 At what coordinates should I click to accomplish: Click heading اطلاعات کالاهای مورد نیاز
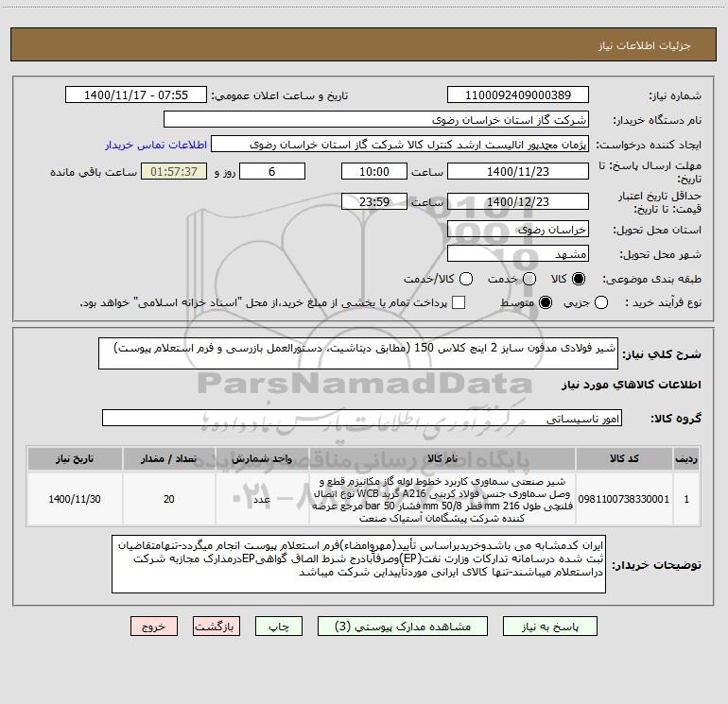[632, 385]
